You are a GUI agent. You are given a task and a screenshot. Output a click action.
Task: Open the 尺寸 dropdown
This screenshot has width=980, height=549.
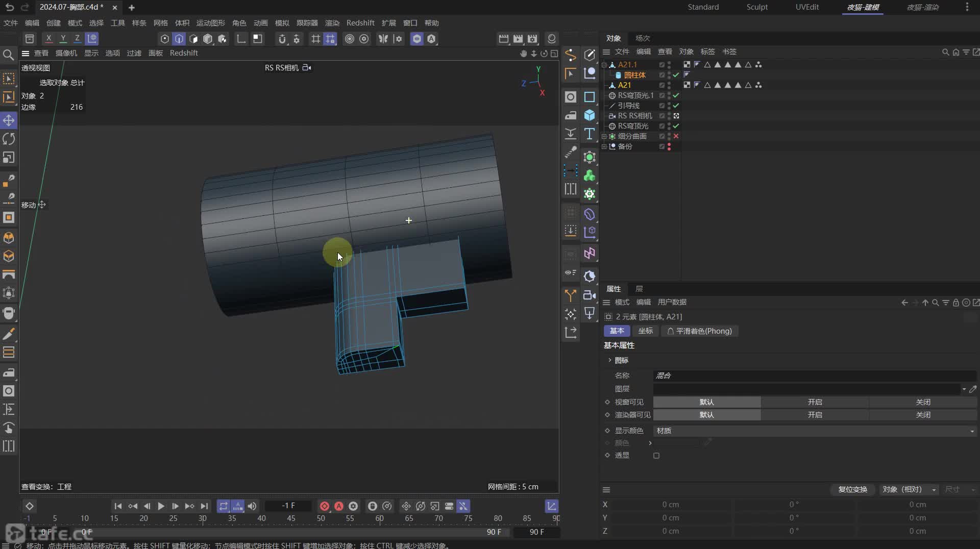pos(960,489)
